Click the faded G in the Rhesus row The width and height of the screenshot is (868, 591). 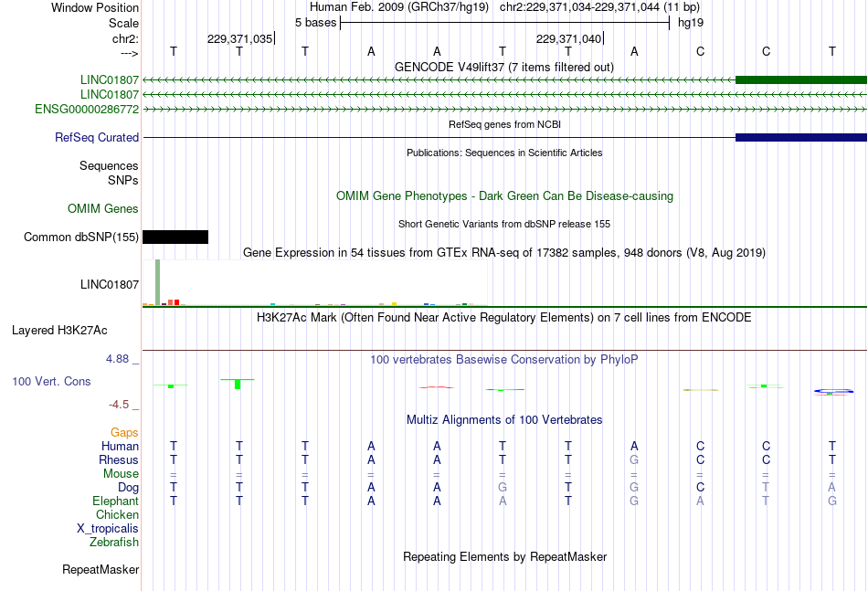[634, 459]
